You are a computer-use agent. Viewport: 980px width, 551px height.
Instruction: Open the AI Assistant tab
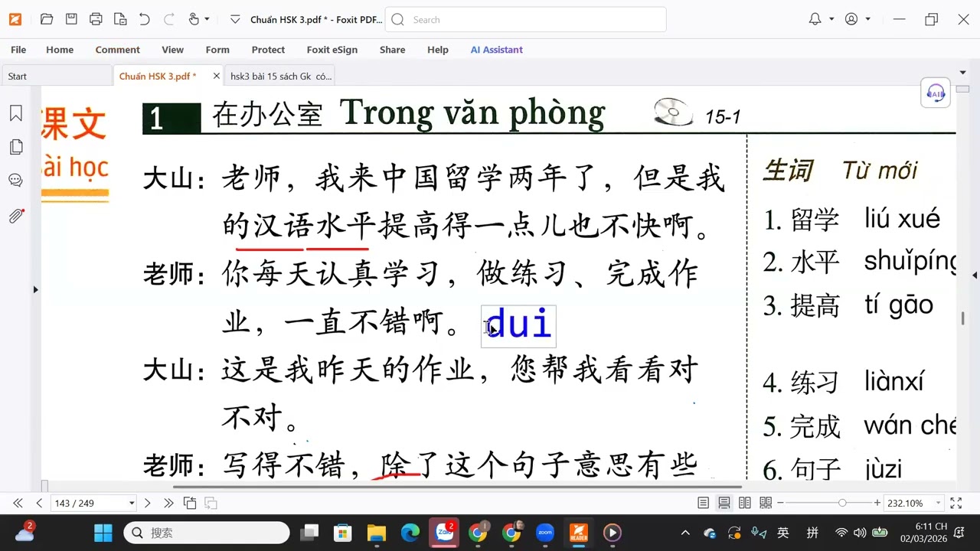(497, 50)
